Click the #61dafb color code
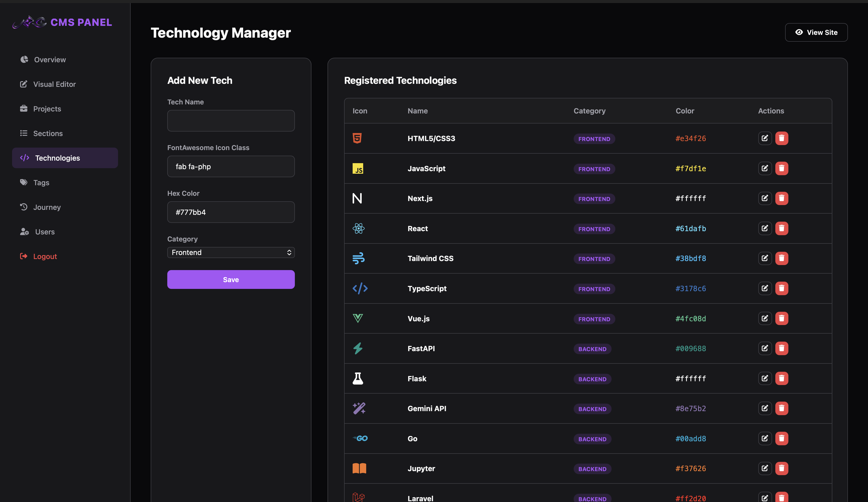868x502 pixels. 690,229
